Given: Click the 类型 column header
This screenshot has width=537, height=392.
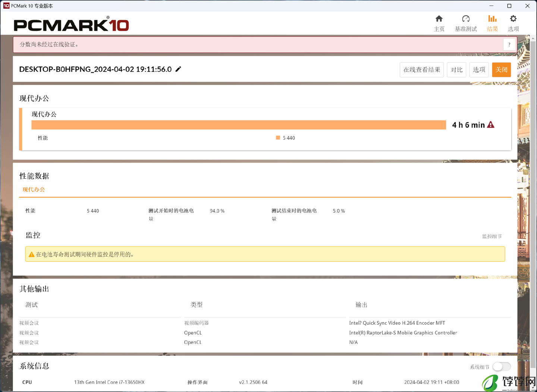Looking at the screenshot, I should click(x=197, y=305).
